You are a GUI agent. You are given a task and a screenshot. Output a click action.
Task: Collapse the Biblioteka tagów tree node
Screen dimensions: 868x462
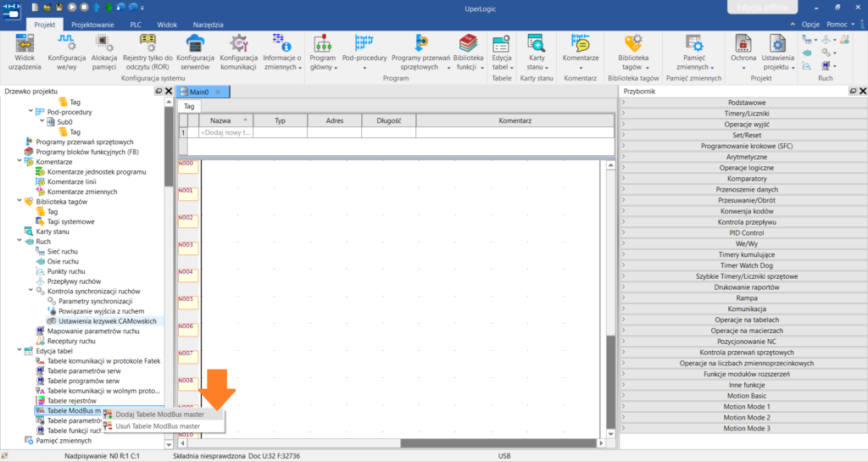point(20,202)
